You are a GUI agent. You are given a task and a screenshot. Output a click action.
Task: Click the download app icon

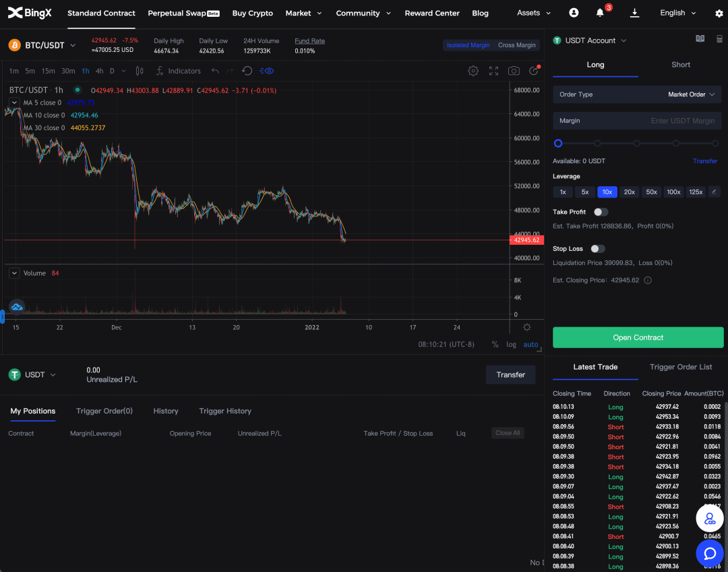(x=635, y=13)
